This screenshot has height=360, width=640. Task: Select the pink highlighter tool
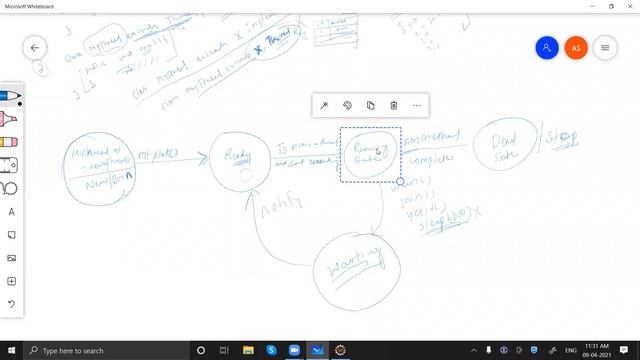tap(9, 119)
